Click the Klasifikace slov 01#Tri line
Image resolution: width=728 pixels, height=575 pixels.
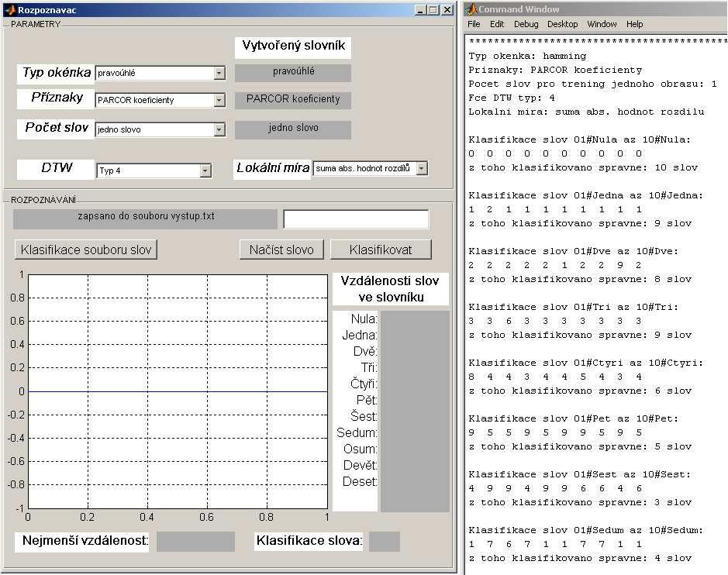tap(574, 307)
